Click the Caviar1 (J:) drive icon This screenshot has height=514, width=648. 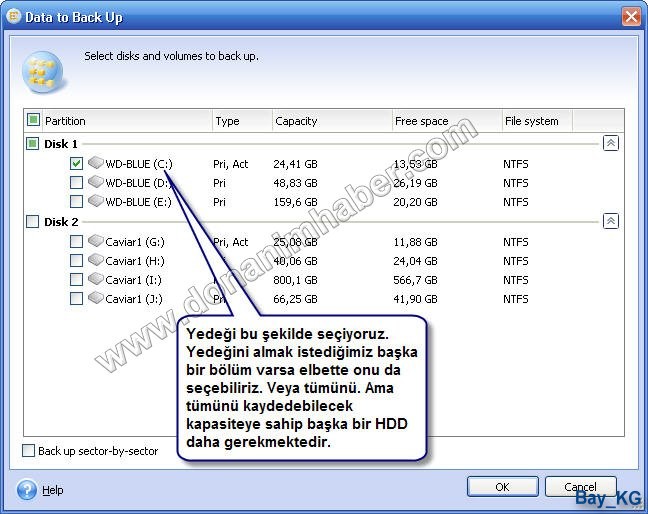coord(95,297)
